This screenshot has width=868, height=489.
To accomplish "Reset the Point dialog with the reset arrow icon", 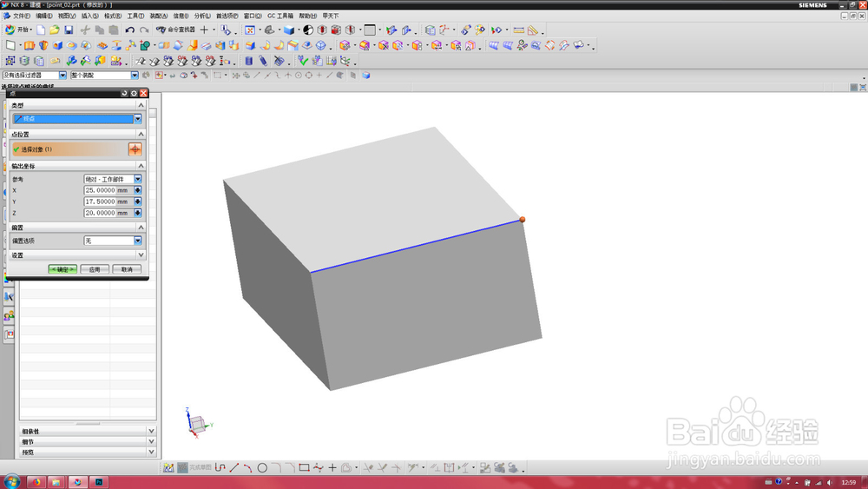I will (x=124, y=93).
